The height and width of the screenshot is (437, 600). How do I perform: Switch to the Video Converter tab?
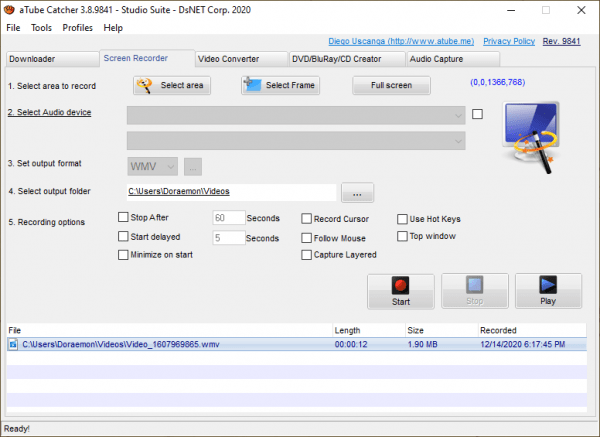[x=241, y=59]
